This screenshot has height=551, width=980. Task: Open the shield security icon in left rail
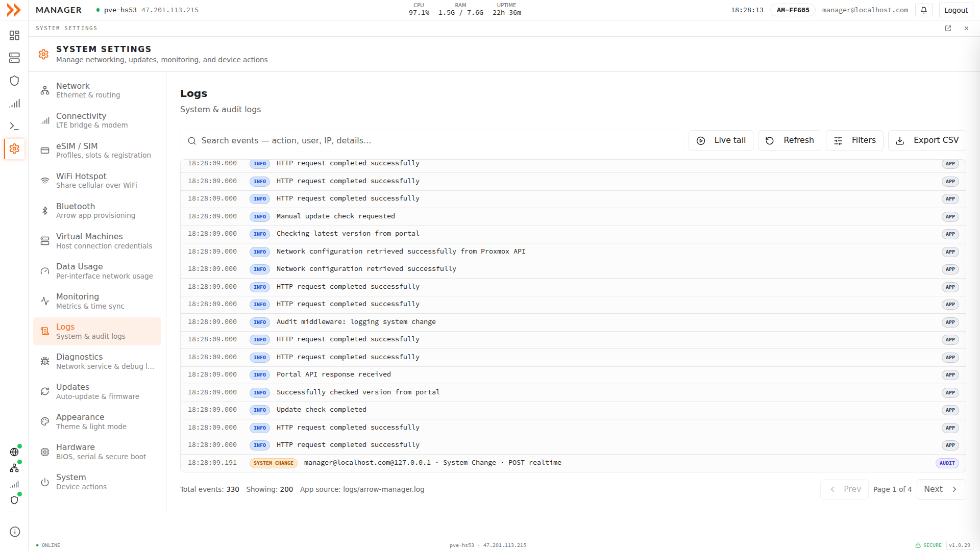click(x=14, y=81)
